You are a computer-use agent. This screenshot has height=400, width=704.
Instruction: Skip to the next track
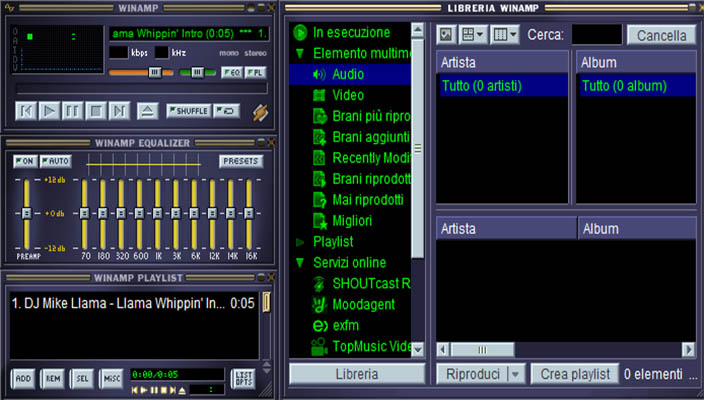coord(119,110)
